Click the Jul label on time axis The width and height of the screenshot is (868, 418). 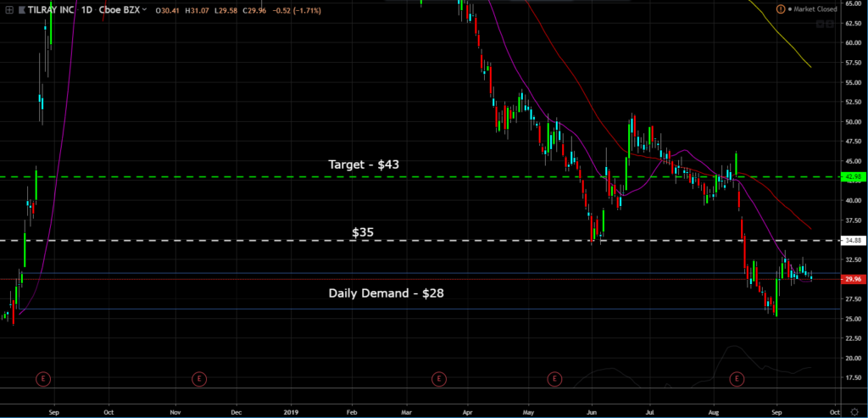click(x=650, y=412)
